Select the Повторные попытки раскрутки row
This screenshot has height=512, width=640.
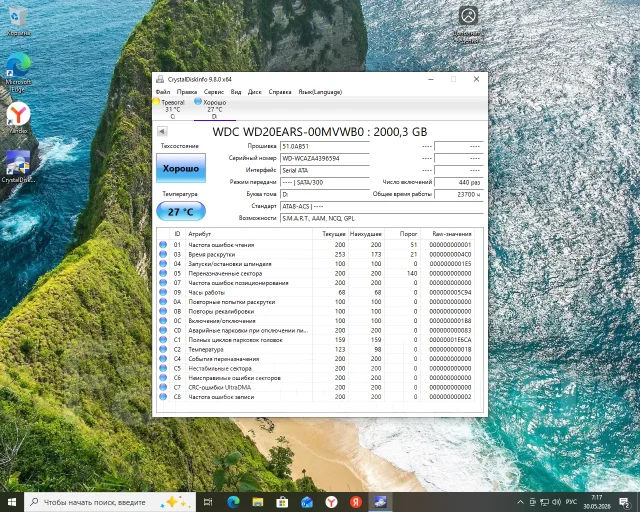[316, 302]
